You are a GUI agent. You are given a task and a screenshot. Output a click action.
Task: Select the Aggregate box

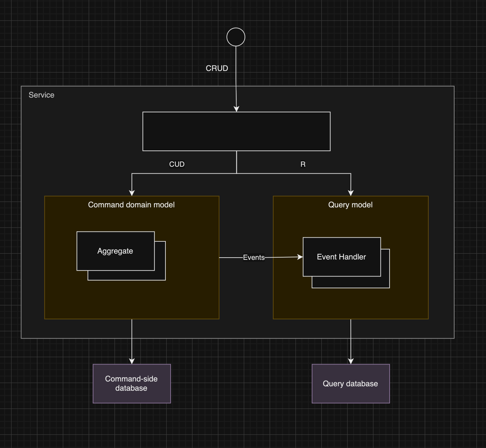point(115,251)
